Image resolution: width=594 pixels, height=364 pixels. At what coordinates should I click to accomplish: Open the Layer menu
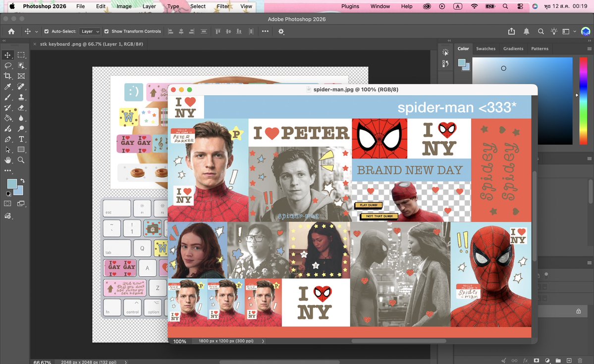tap(149, 6)
